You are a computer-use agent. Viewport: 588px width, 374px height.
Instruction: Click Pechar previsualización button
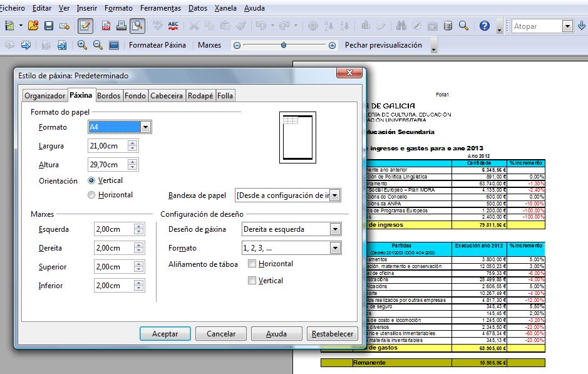pyautogui.click(x=383, y=45)
